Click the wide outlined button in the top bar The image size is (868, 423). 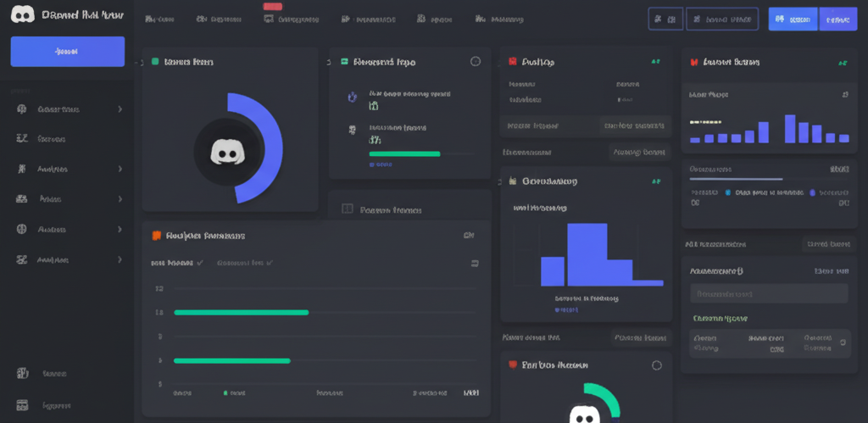coord(722,19)
